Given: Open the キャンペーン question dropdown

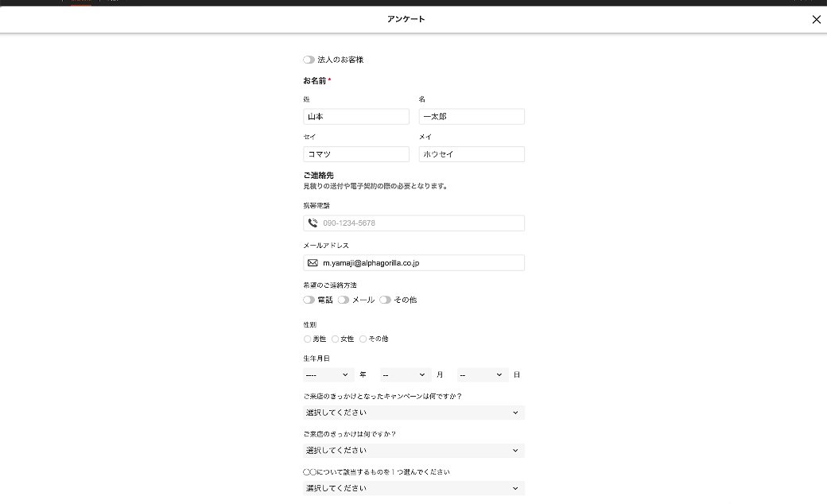Looking at the screenshot, I should pos(414,413).
